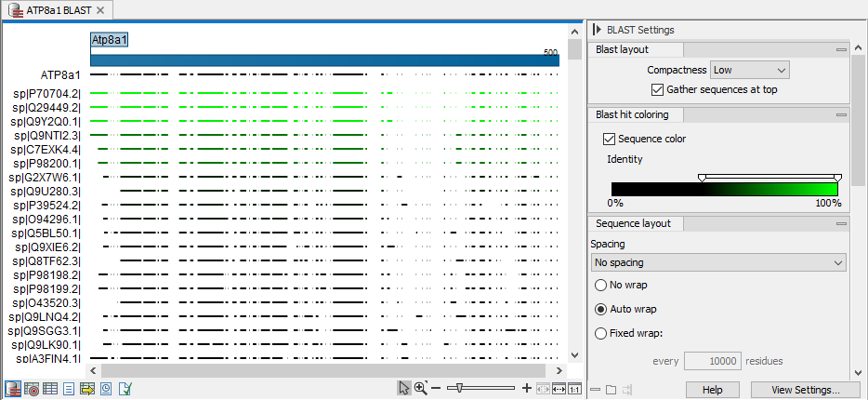Image resolution: width=868 pixels, height=400 pixels.
Task: Select the arrow selection mode tool
Action: (403, 389)
